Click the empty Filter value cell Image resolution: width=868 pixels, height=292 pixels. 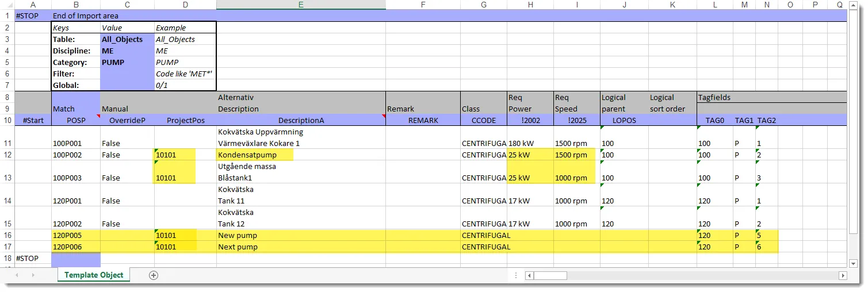pyautogui.click(x=127, y=74)
